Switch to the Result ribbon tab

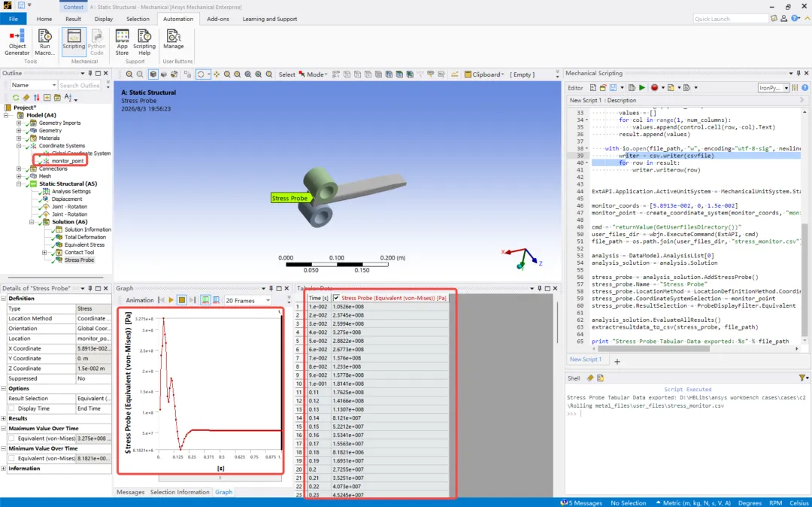pyautogui.click(x=73, y=19)
